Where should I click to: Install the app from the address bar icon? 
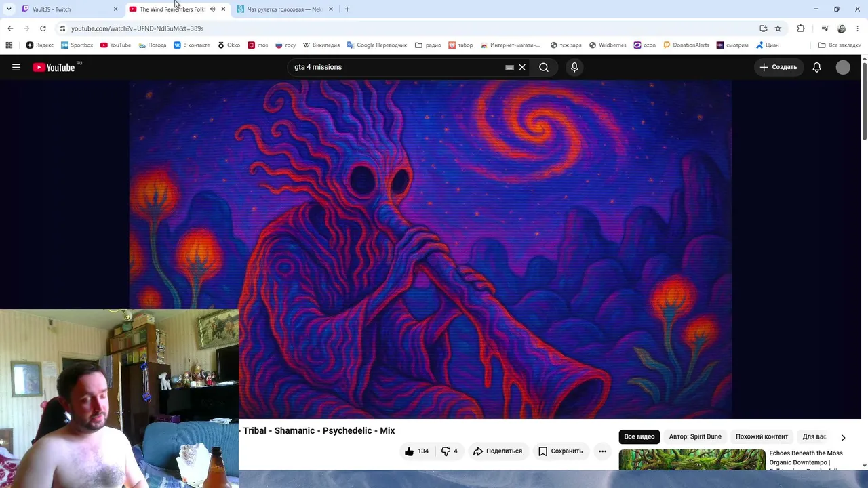tap(764, 28)
